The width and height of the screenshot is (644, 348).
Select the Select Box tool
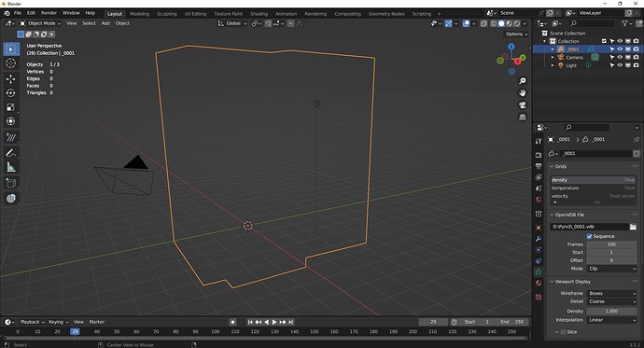pos(11,49)
